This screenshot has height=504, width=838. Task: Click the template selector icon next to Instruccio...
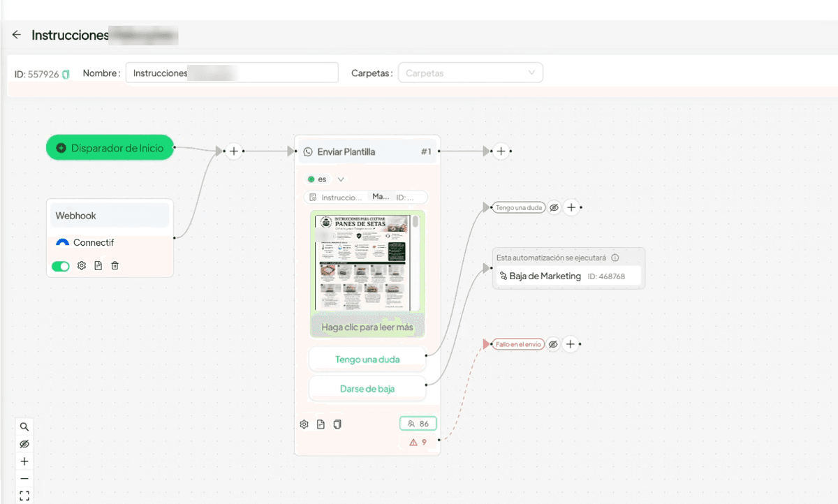[x=313, y=198]
